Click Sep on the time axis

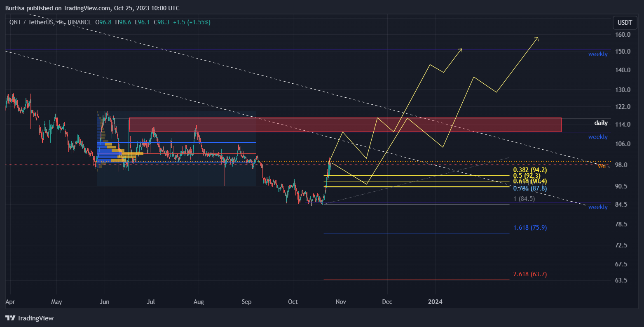[x=246, y=302]
